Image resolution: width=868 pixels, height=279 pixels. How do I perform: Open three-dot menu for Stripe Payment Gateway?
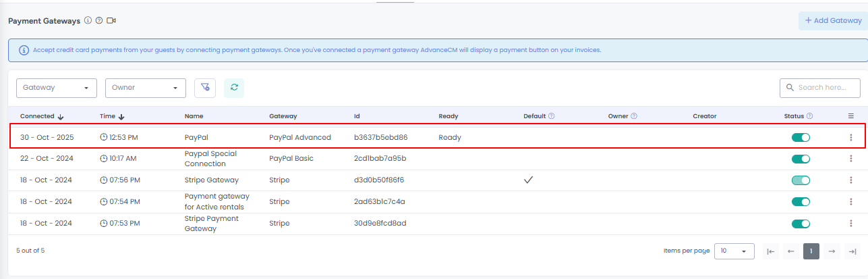tap(851, 224)
